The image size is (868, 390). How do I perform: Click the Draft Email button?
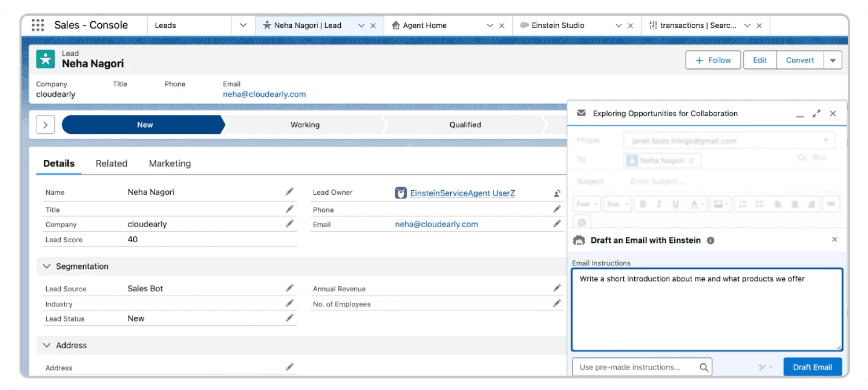point(812,367)
